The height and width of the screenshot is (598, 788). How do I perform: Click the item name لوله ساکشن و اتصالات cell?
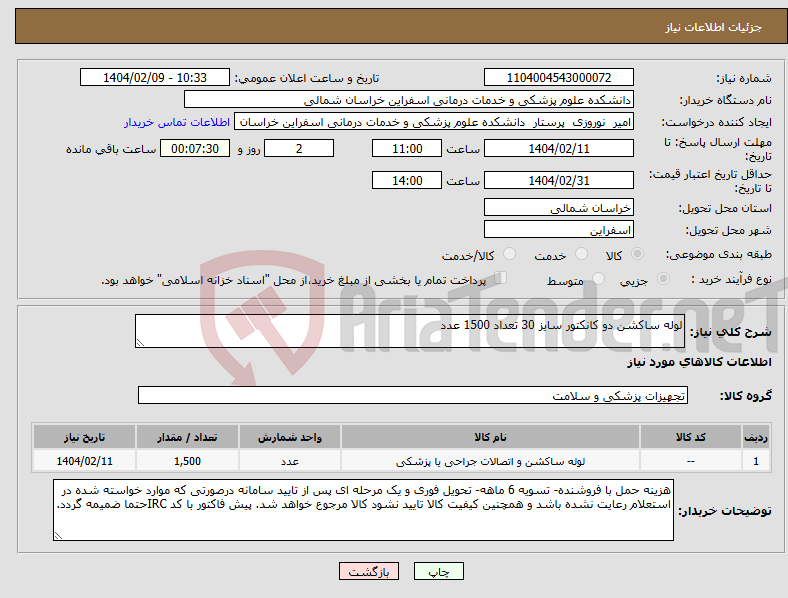point(490,461)
